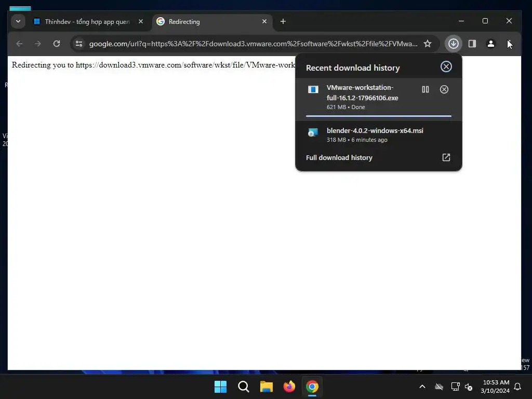Click the OneDrive cloud tray icon
Image resolution: width=532 pixels, height=399 pixels.
(x=438, y=387)
